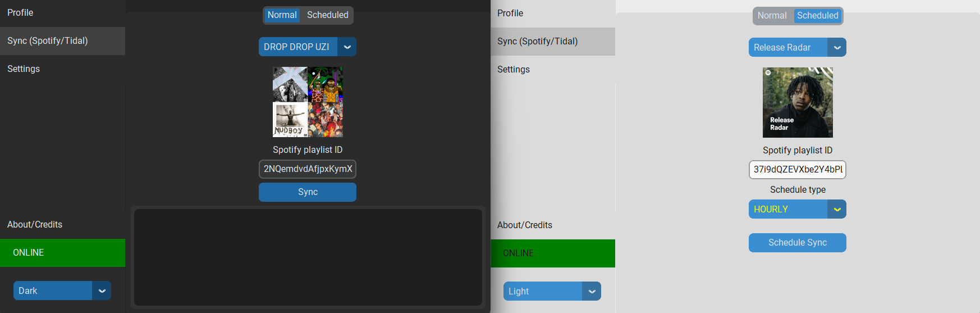Click the DROP DROP UZI playlist cover collage
This screenshot has width=980, height=313.
[308, 102]
